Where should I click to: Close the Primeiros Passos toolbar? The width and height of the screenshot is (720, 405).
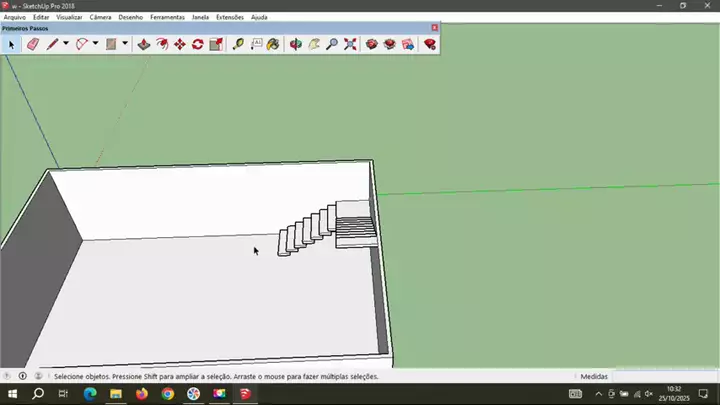[434, 28]
